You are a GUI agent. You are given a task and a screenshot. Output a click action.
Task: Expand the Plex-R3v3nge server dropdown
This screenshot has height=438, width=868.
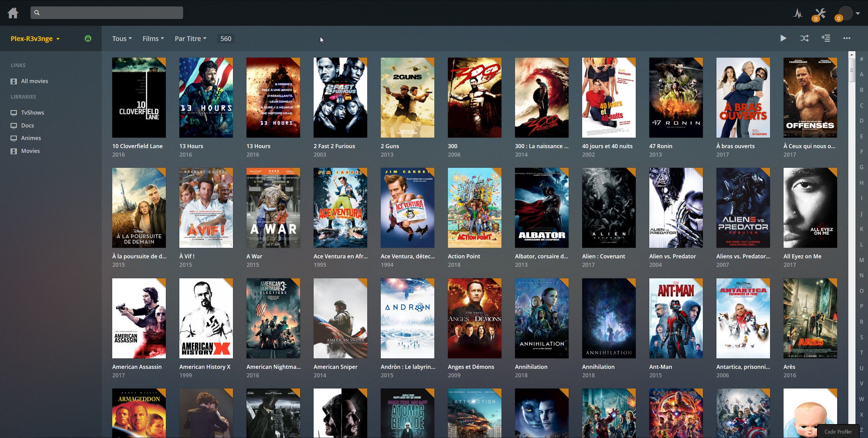pyautogui.click(x=35, y=39)
